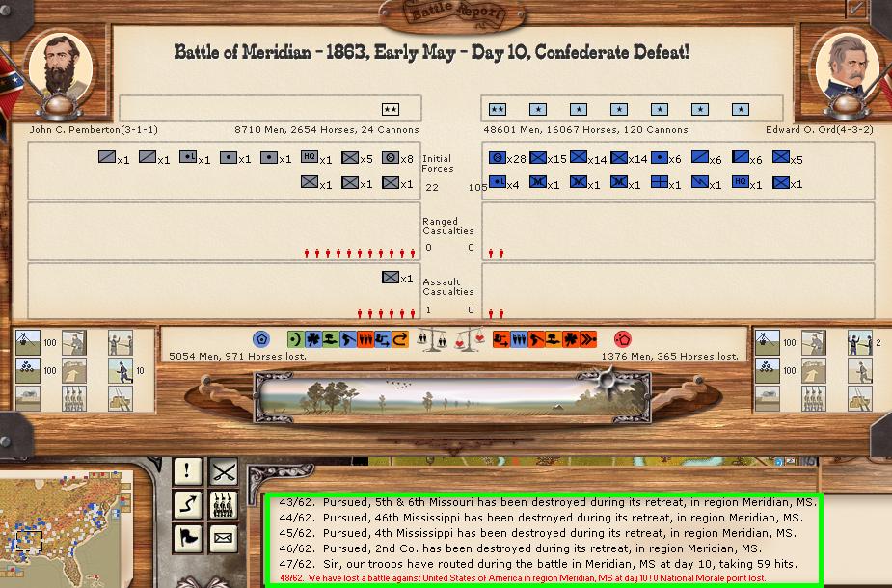Toggle the checkmark box at top right
Screen dimensions: 892x588
click(x=855, y=9)
